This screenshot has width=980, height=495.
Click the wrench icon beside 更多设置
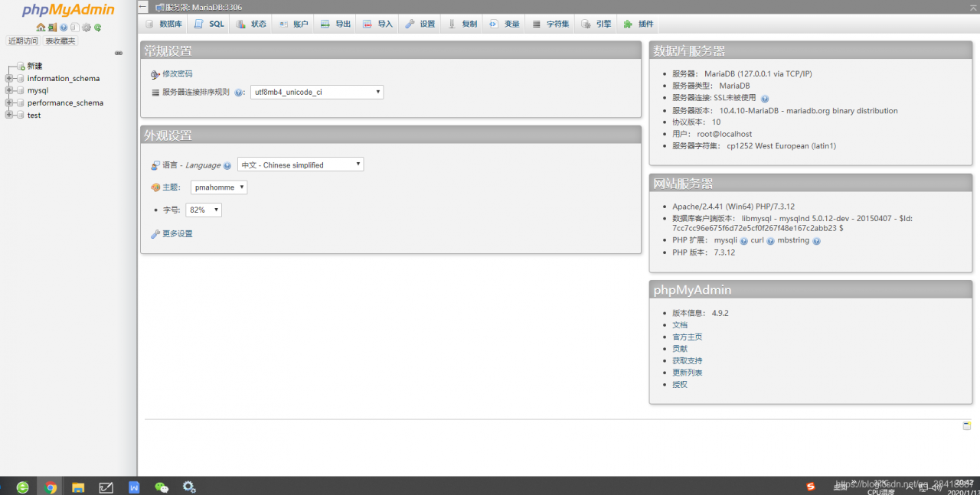[155, 234]
